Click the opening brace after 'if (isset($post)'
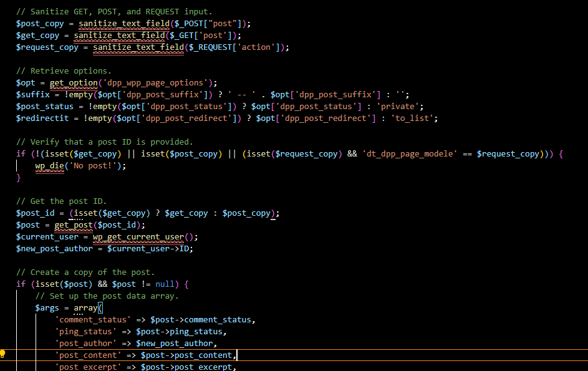 186,284
